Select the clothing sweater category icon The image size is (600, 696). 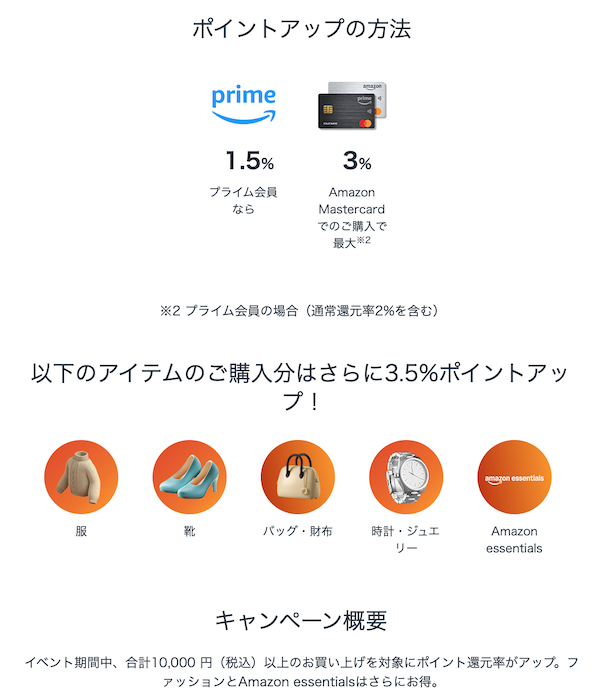pos(81,477)
